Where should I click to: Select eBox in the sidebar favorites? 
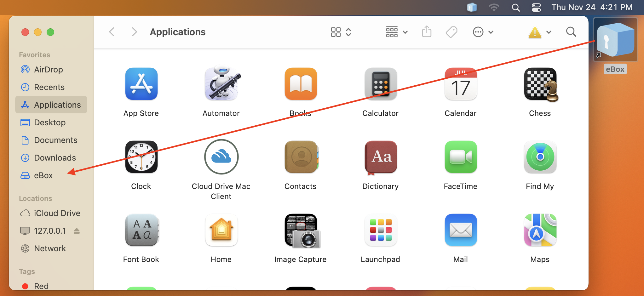pyautogui.click(x=51, y=175)
